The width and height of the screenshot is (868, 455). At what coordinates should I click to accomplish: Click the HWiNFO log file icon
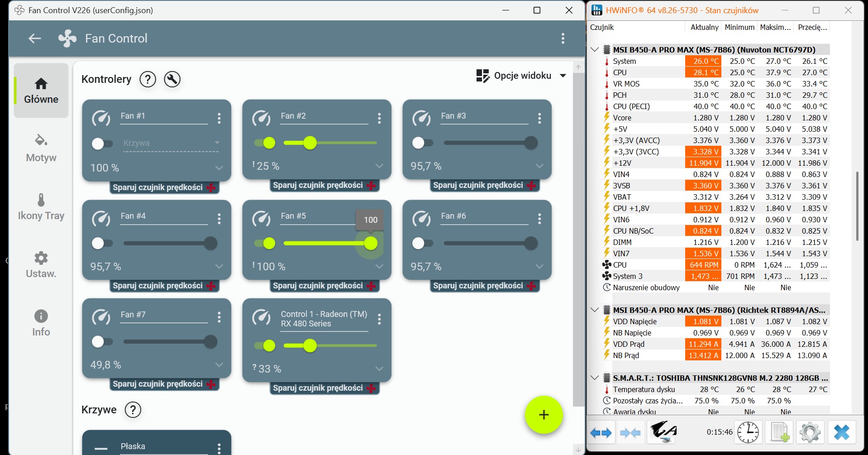(779, 432)
